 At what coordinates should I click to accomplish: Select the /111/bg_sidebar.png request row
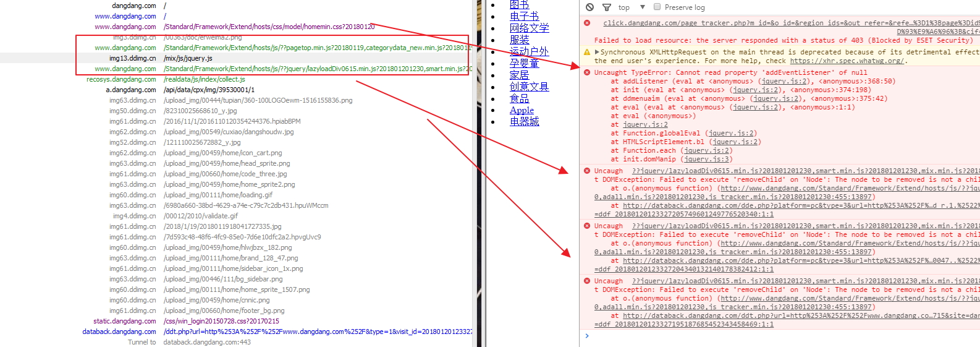[236, 279]
